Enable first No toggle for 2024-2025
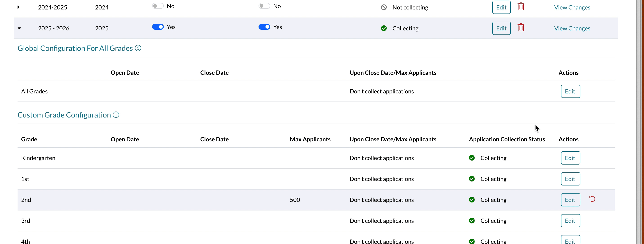This screenshot has width=644, height=244. (158, 6)
